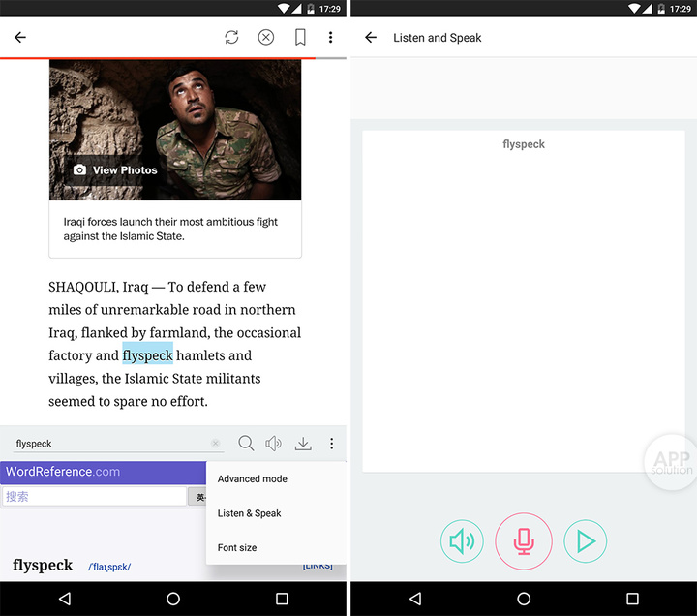Bookmark this article with bookmark icon
This screenshot has height=616, width=697.
(300, 38)
